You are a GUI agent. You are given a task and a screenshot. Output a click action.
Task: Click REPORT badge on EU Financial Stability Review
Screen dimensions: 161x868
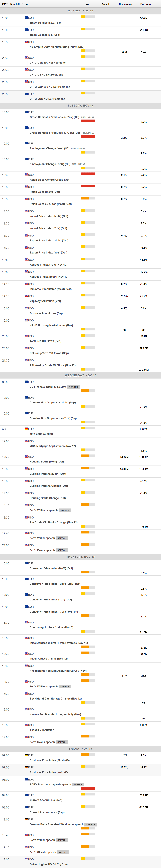(x=73, y=387)
